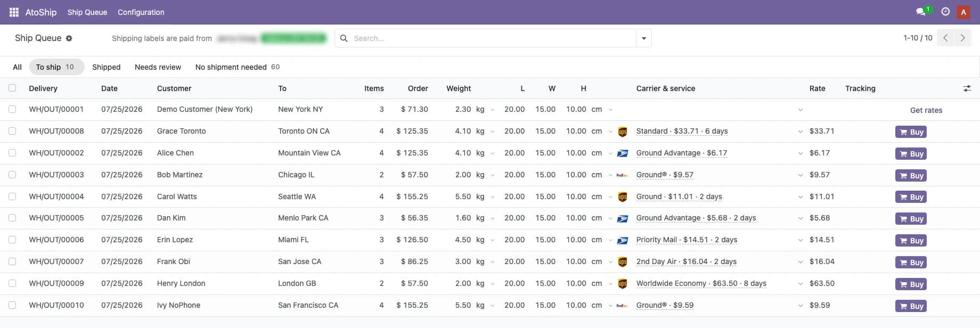Buy label for Bob Martinez
Viewport: 980px width, 328px height.
point(911,176)
